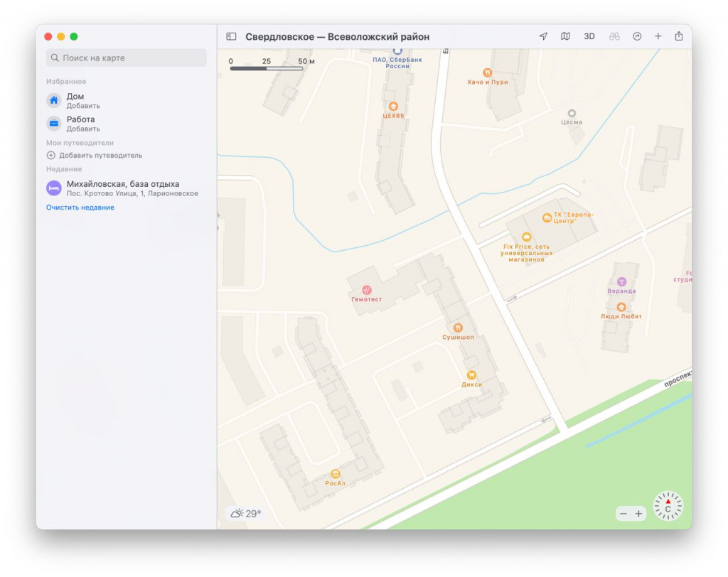Zoom out using the minus button
Image resolution: width=728 pixels, height=577 pixels.
[623, 514]
